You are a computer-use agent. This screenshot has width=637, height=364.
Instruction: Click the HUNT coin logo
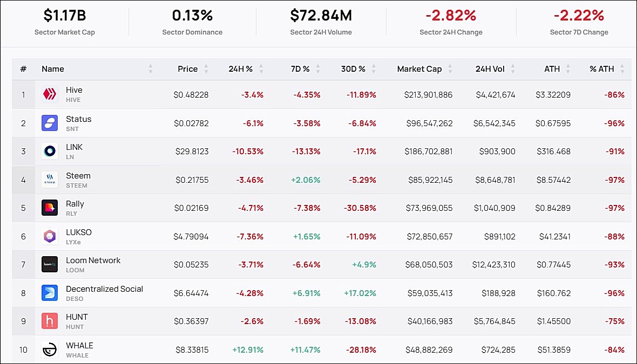[x=50, y=321]
